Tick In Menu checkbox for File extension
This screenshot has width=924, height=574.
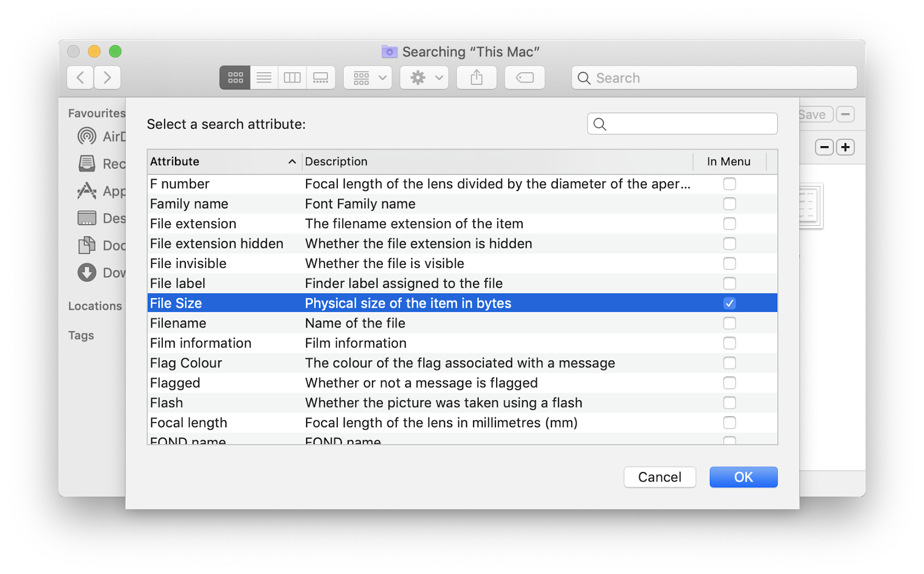coord(729,224)
